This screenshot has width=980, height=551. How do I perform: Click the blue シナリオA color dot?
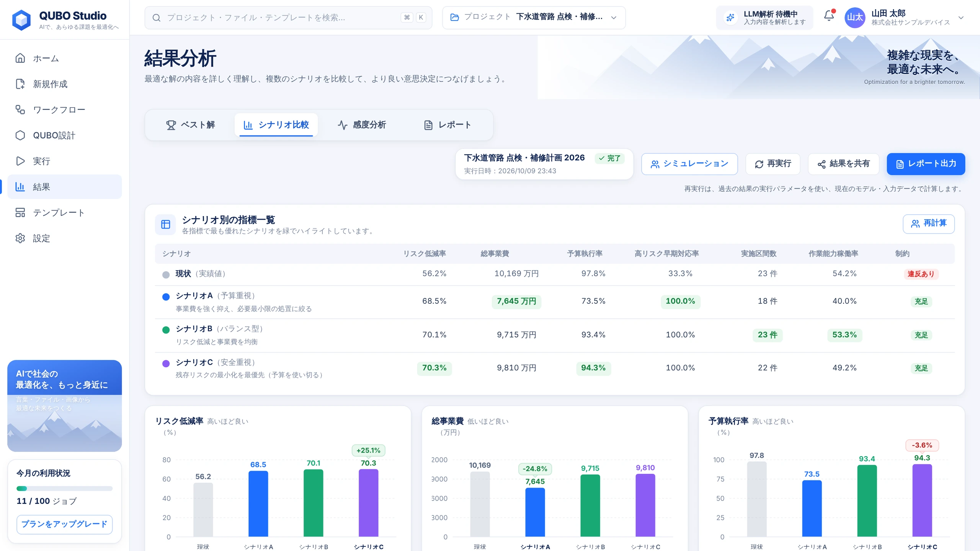[x=166, y=297]
